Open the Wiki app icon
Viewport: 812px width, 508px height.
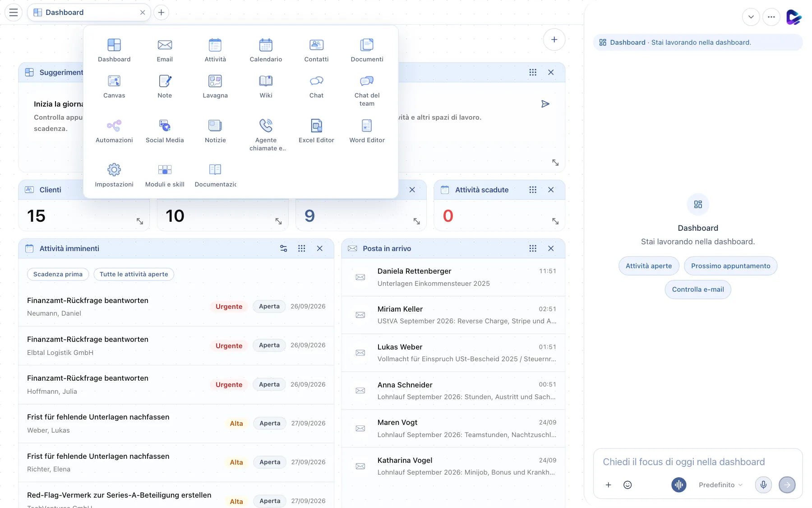point(266,86)
